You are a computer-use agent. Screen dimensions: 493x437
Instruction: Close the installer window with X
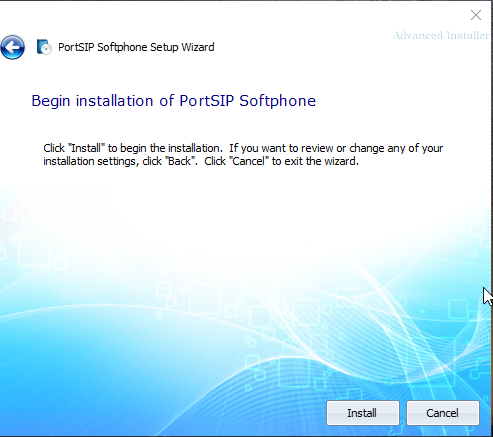476,15
